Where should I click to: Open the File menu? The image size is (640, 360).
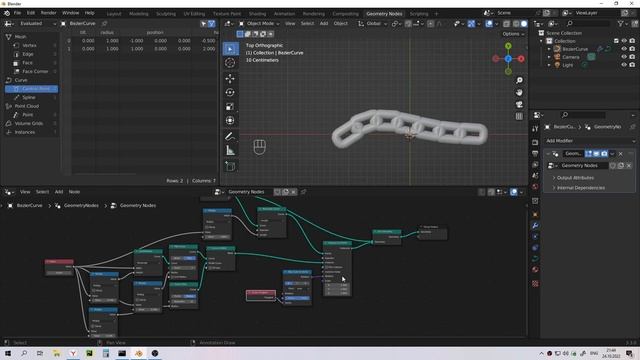(18, 13)
